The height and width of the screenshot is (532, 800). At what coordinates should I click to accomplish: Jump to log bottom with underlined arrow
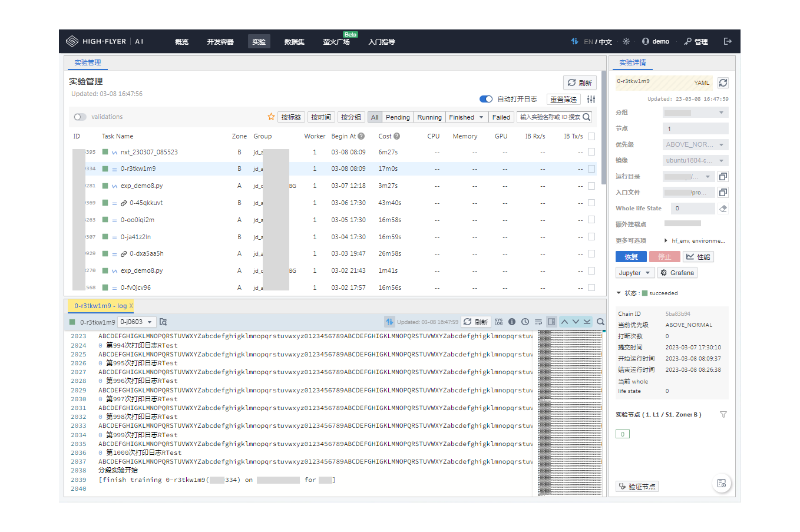coord(587,322)
